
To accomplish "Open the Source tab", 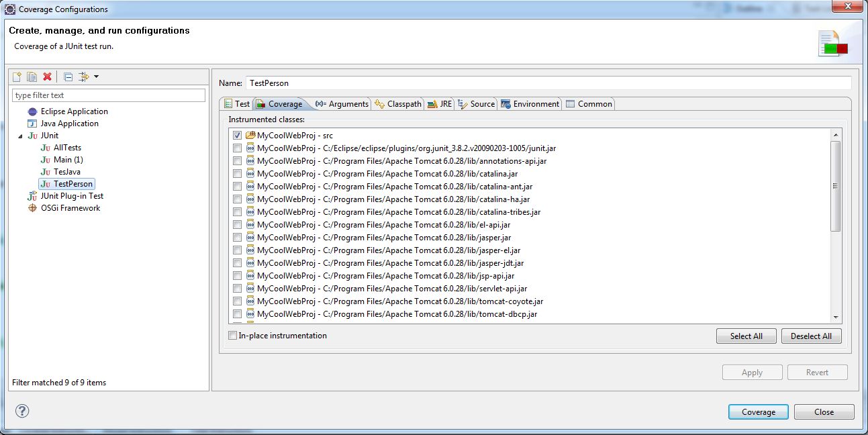I will click(x=477, y=104).
